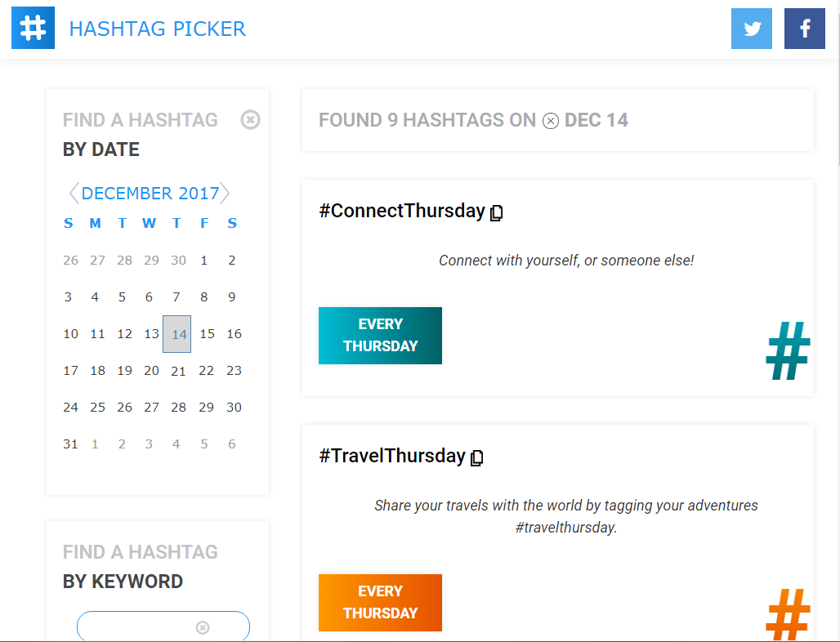Go to the next month in calendar
Image resolution: width=840 pixels, height=642 pixels.
click(x=226, y=193)
